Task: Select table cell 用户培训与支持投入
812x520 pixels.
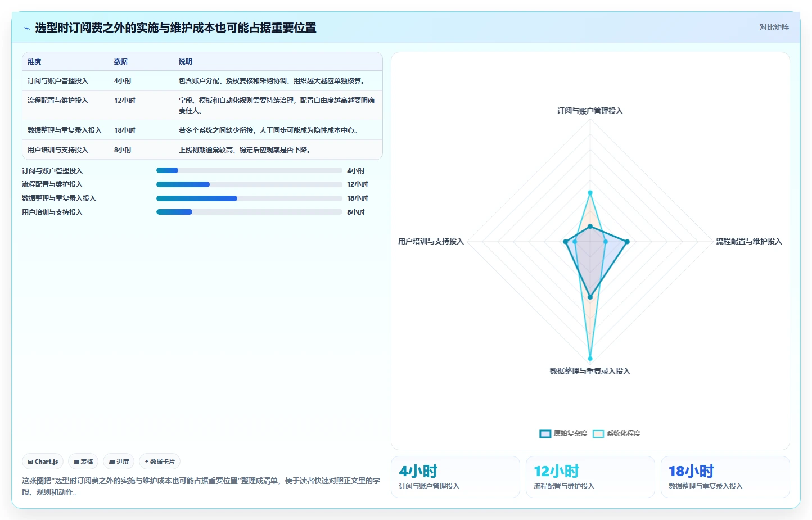Action: pyautogui.click(x=58, y=150)
